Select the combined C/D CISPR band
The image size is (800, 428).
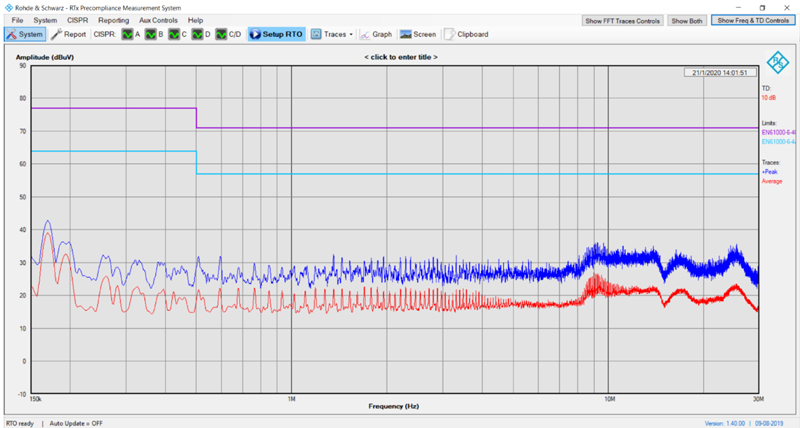point(229,34)
